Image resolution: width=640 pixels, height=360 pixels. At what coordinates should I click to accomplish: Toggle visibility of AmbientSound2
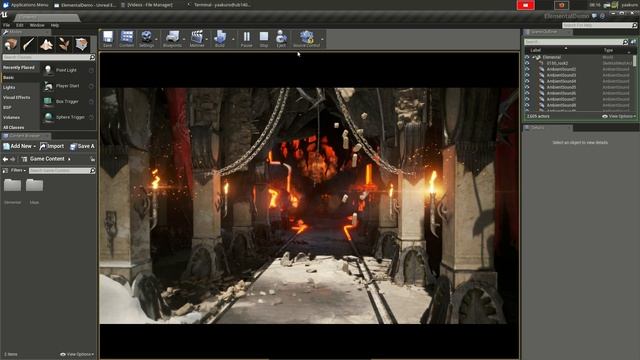527,69
